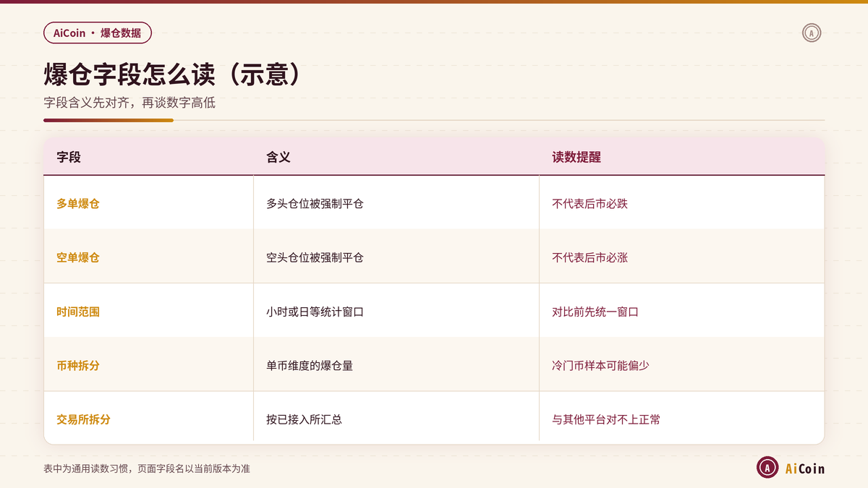Select subtitle 字段含义先对齐，再谈数字高低
Viewport: 868px width, 488px height.
pyautogui.click(x=129, y=103)
